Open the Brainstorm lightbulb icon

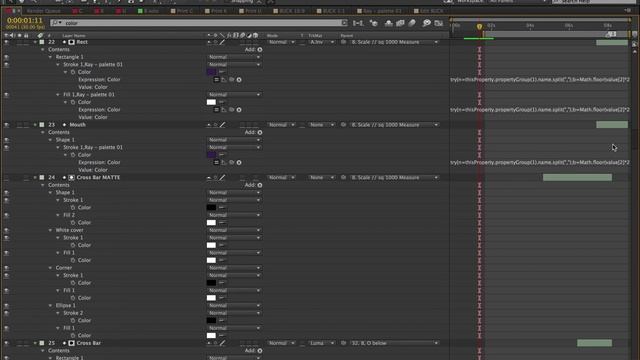point(427,23)
